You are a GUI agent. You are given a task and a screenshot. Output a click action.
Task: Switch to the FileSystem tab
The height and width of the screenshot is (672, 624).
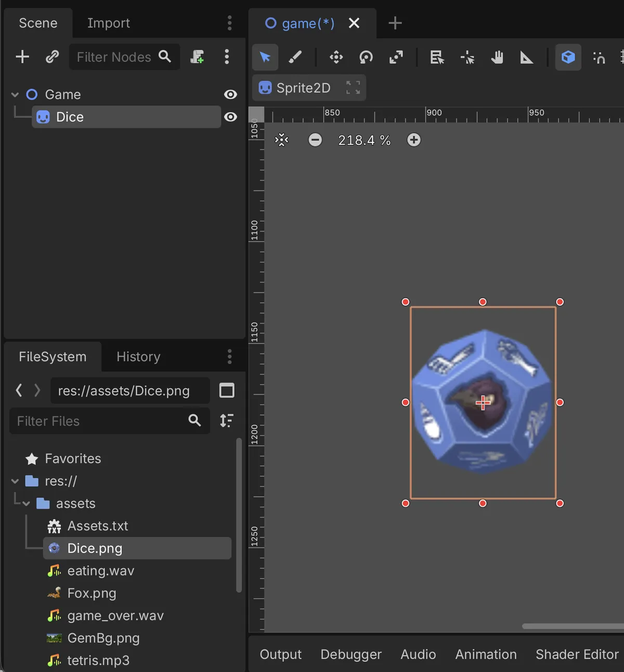(53, 357)
